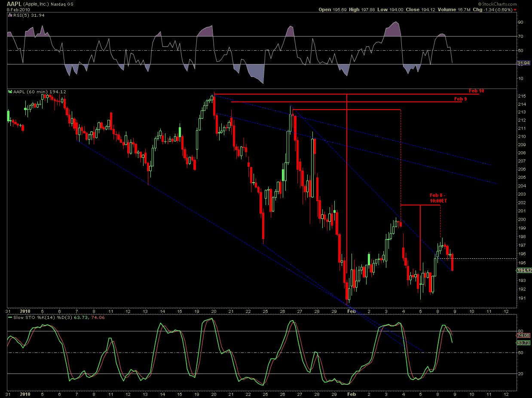The width and height of the screenshot is (532, 398).
Task: Click the Feb 8 - 10:00ET annotation
Action: point(439,198)
